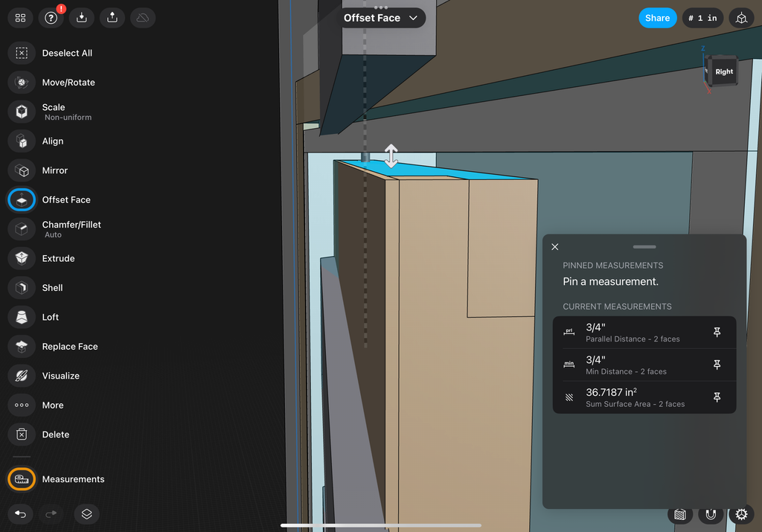Grab the offset arrow handle on blue face

click(x=391, y=156)
